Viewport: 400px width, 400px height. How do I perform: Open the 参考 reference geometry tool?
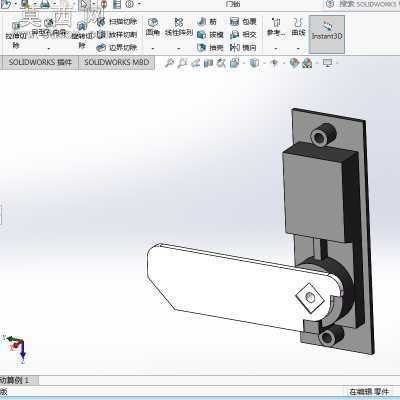[x=276, y=27]
